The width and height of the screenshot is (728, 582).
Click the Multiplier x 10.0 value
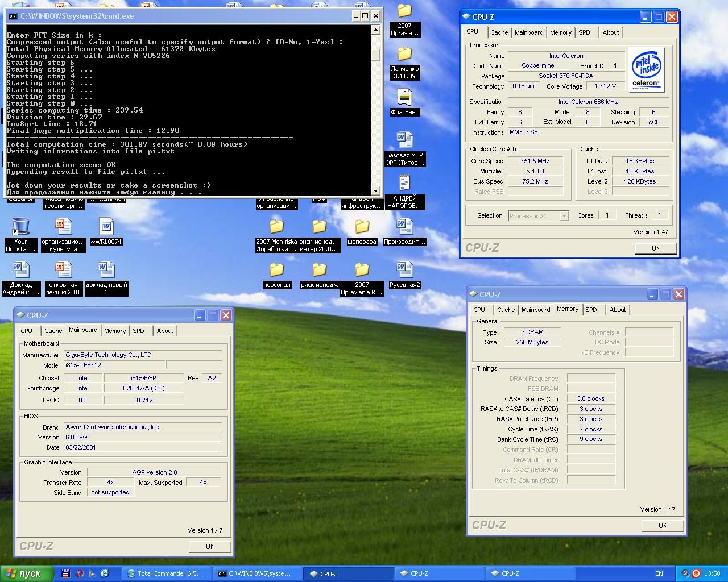click(535, 171)
